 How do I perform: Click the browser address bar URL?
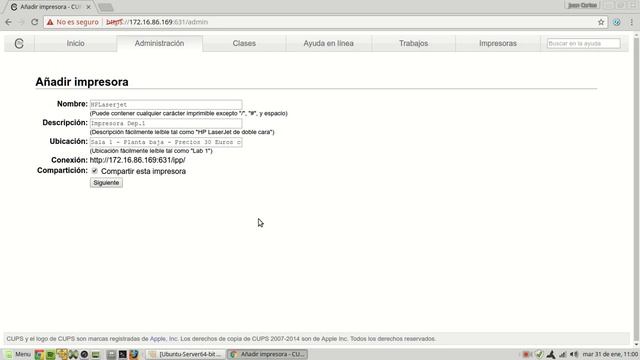click(x=157, y=22)
